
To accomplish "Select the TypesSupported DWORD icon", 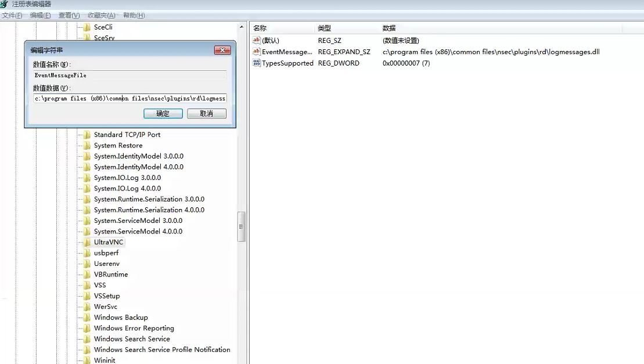I will (x=256, y=63).
